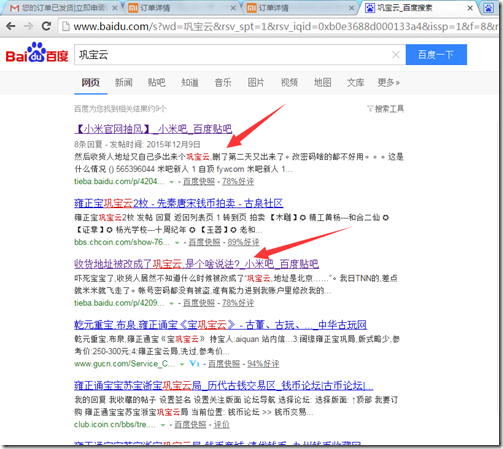Click text 8条回复 - 发帖时间: 2015年12月9日
This screenshot has height=449, width=503.
pyautogui.click(x=137, y=144)
